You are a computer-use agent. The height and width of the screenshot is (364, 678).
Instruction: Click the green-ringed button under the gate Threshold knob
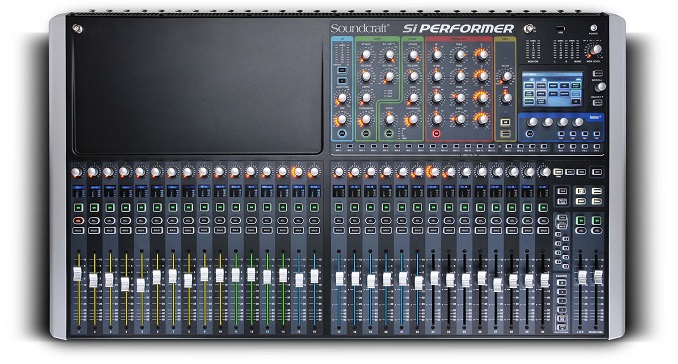pyautogui.click(x=366, y=134)
